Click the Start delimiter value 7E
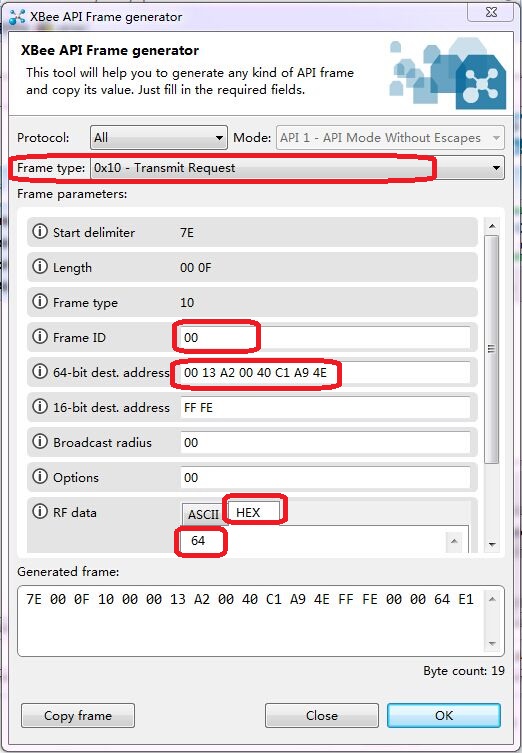 [187, 233]
